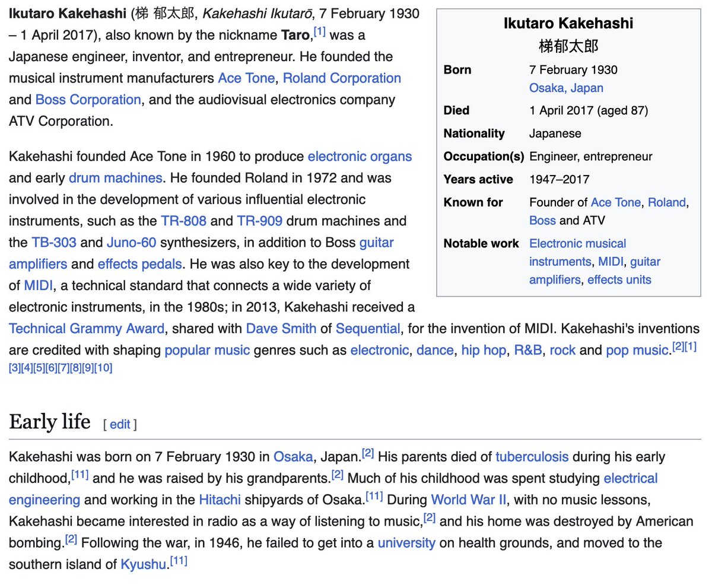
Task: Open the Osaka, Japan link in infobox
Action: [566, 88]
